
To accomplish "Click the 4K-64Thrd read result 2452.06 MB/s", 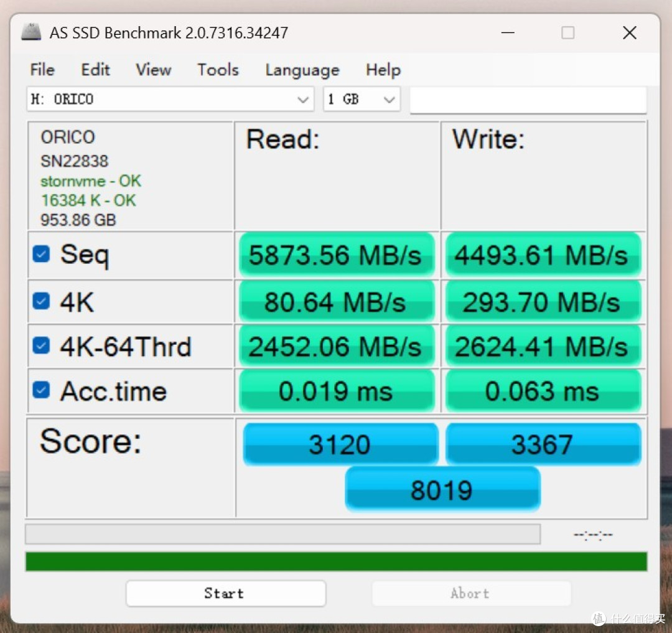I will click(337, 346).
